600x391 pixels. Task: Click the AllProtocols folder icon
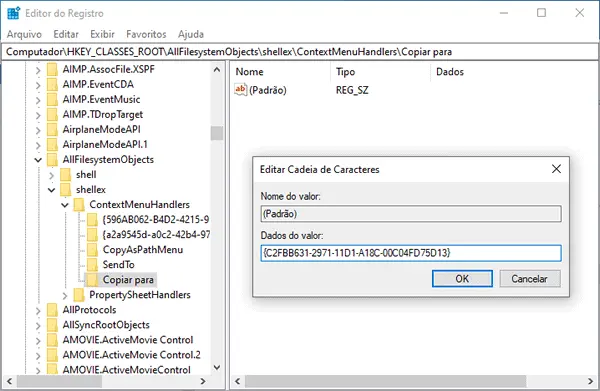coord(52,310)
